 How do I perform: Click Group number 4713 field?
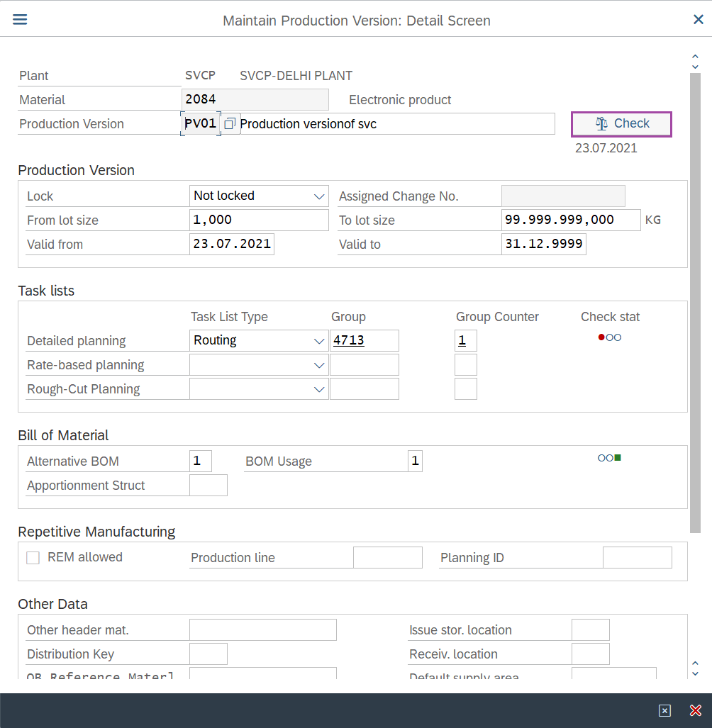[x=364, y=341]
